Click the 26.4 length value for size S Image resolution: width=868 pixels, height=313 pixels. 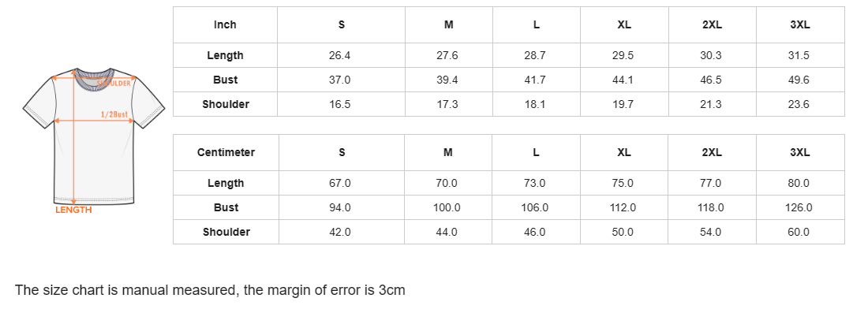pyautogui.click(x=340, y=55)
